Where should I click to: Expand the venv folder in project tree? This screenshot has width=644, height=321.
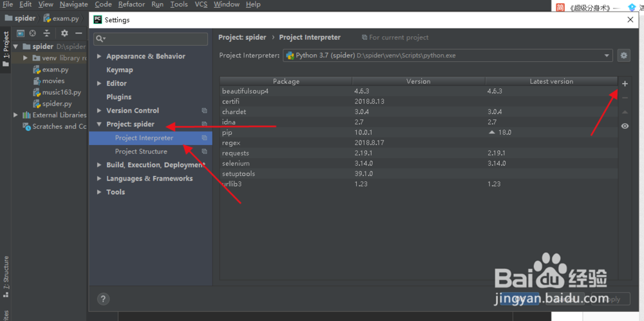25,58
